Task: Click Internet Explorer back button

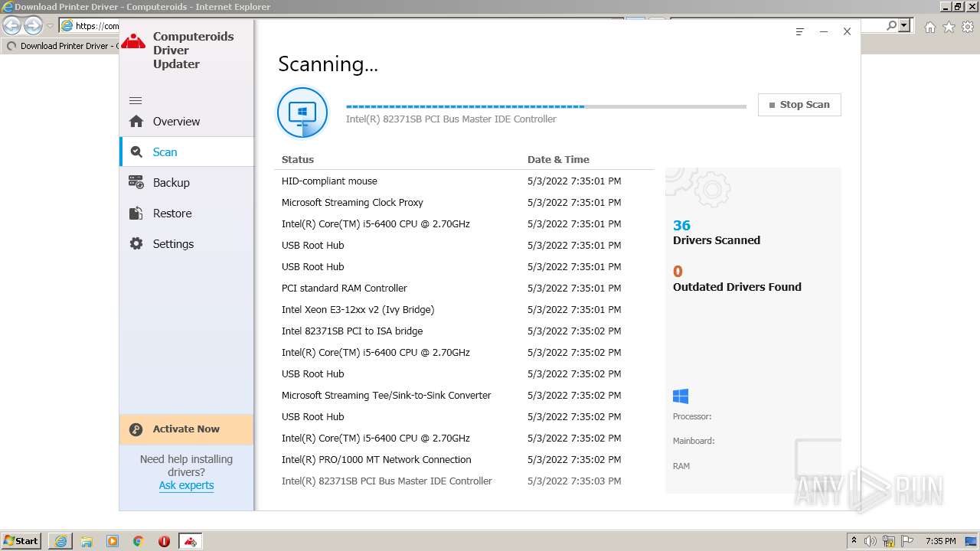Action: coord(11,25)
